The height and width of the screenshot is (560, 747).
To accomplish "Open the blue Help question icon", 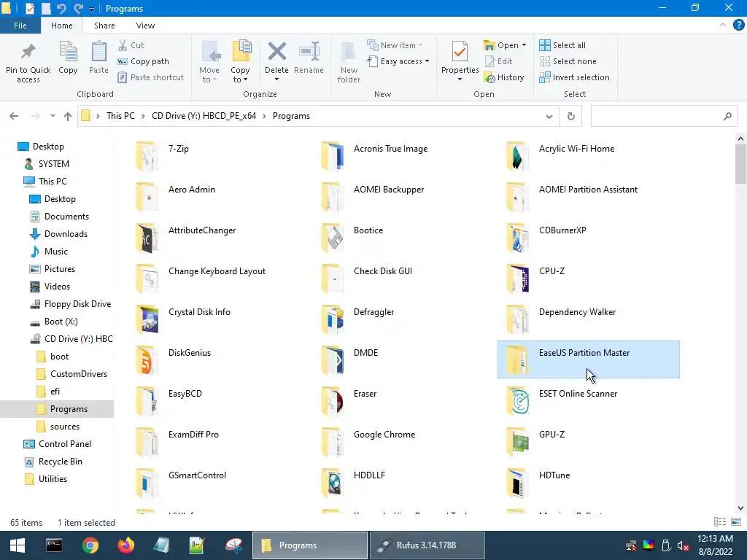I will click(x=738, y=26).
